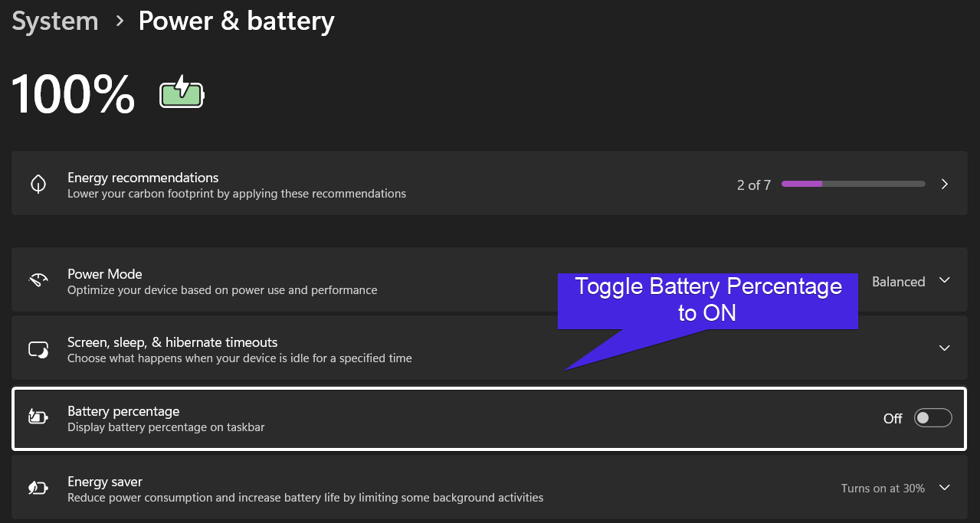Click the 100% battery level text
Viewport: 980px width, 523px height.
click(72, 93)
